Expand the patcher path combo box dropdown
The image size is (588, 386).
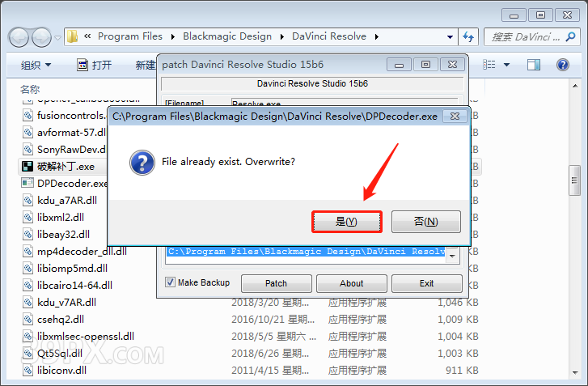[453, 256]
